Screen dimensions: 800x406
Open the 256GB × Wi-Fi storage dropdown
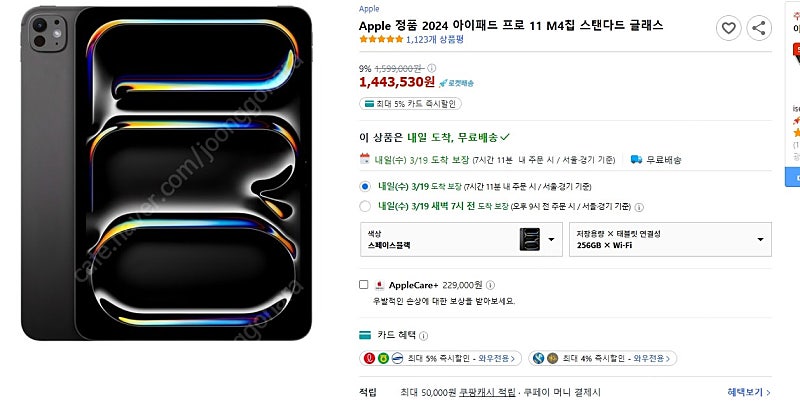(x=670, y=239)
